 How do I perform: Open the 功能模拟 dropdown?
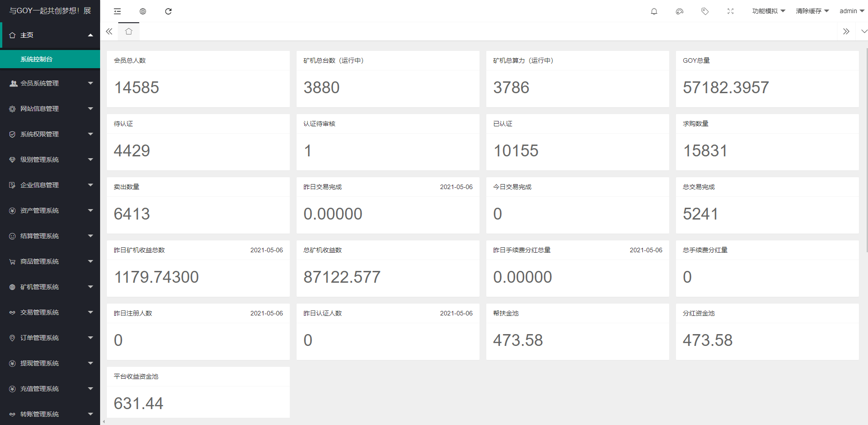(x=768, y=11)
